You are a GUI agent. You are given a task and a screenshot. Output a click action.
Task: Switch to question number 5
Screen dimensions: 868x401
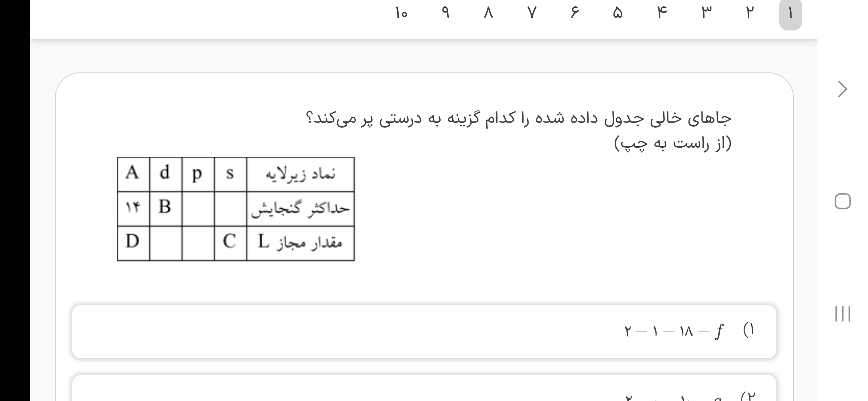618,14
